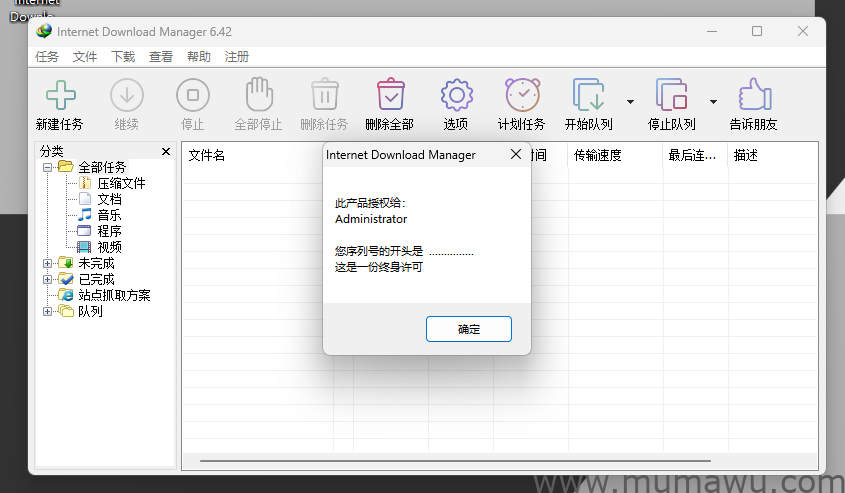Click the Administrator licensee text

point(371,219)
